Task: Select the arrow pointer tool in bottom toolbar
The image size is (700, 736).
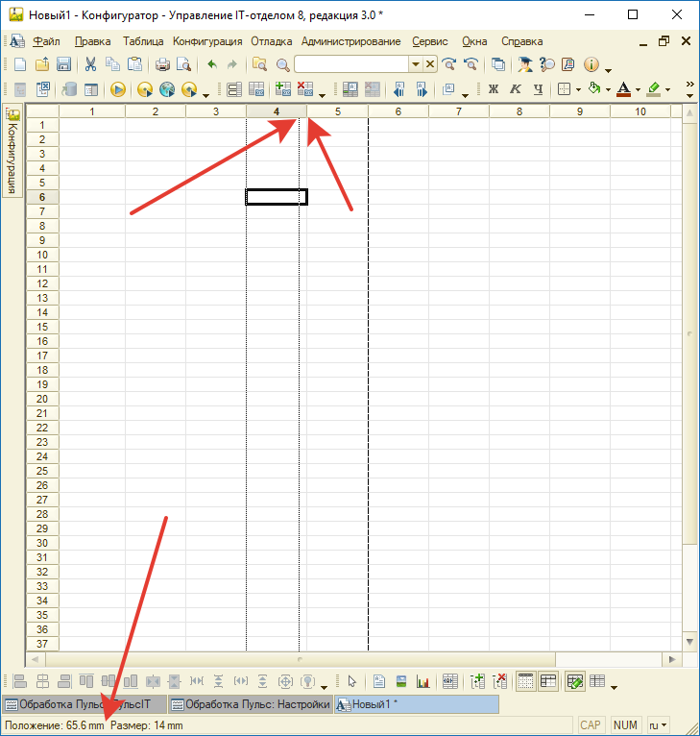Action: [352, 681]
